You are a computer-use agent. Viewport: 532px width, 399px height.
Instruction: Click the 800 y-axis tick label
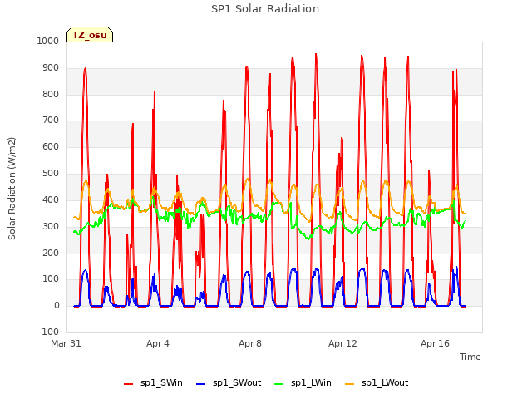point(51,94)
